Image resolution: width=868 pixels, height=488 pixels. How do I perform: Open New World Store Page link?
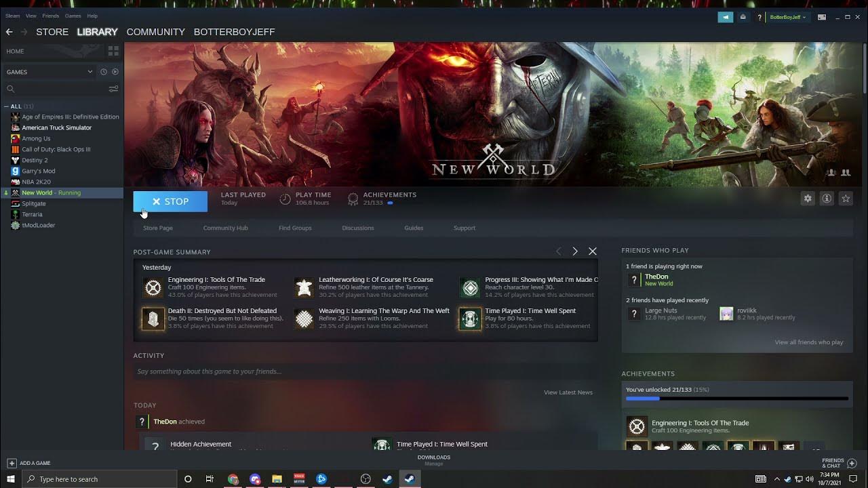click(x=158, y=228)
